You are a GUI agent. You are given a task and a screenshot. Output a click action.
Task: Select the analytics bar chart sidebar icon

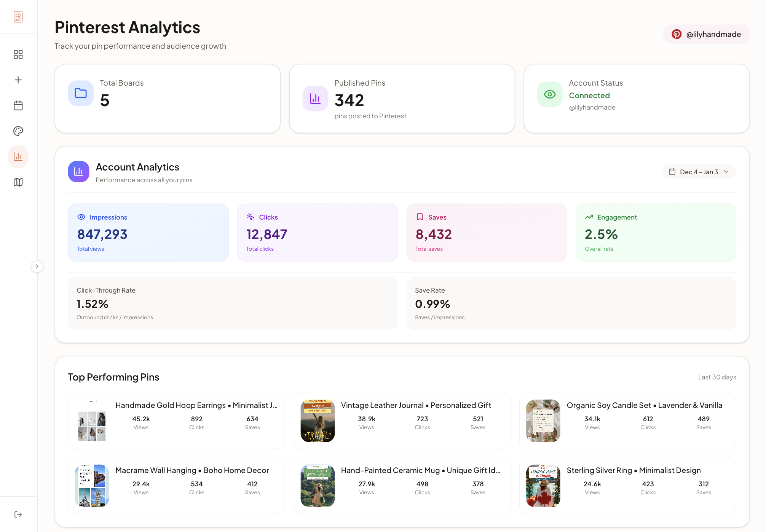tap(18, 156)
